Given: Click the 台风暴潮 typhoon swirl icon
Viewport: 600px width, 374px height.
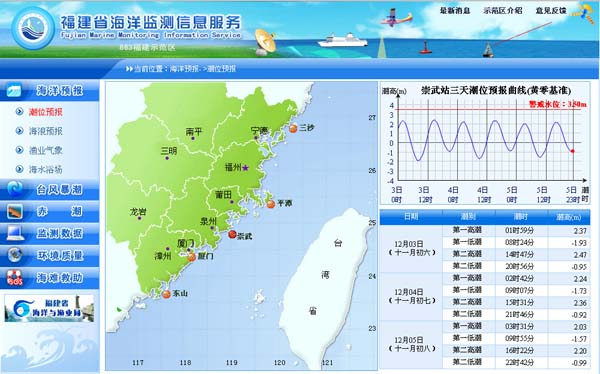Looking at the screenshot, I should click(x=15, y=189).
